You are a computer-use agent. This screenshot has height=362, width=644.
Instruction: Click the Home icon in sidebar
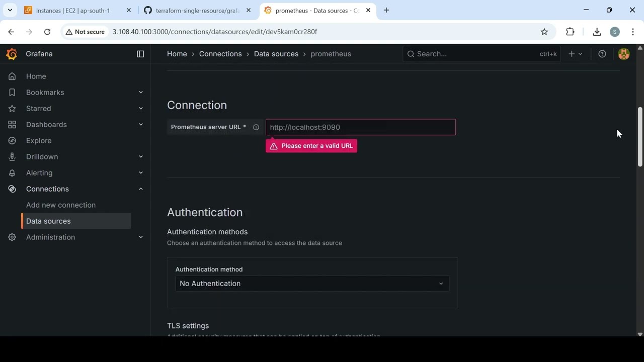(12, 76)
